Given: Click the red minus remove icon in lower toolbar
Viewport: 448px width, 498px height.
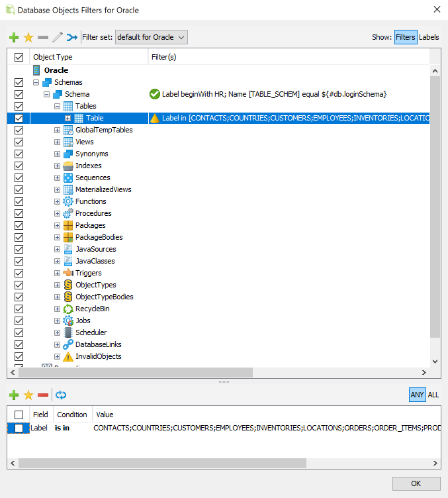Looking at the screenshot, I should coord(43,395).
